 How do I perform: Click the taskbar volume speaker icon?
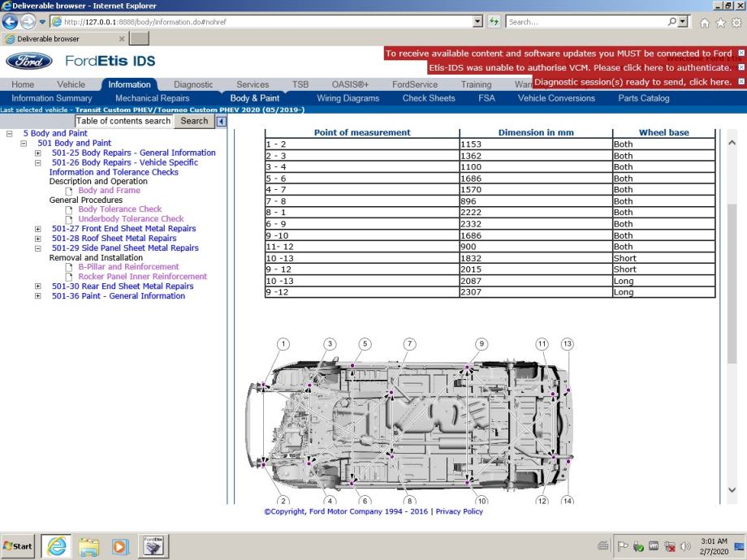coord(685,546)
